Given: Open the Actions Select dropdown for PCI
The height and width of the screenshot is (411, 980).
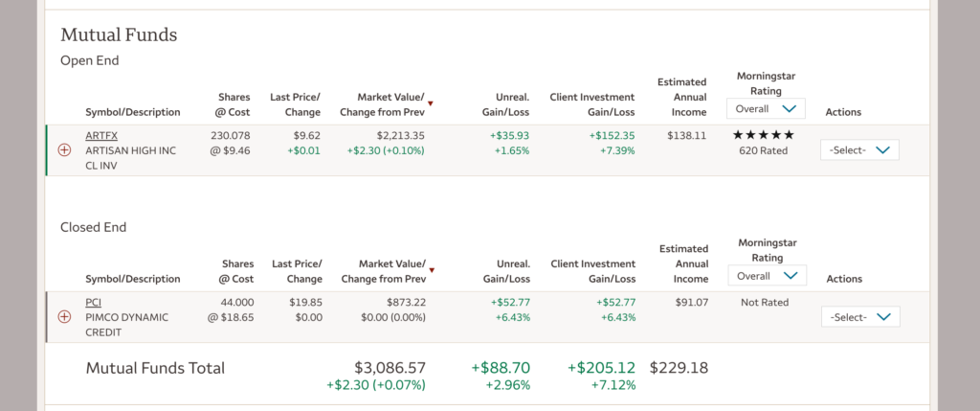Looking at the screenshot, I should tap(858, 316).
